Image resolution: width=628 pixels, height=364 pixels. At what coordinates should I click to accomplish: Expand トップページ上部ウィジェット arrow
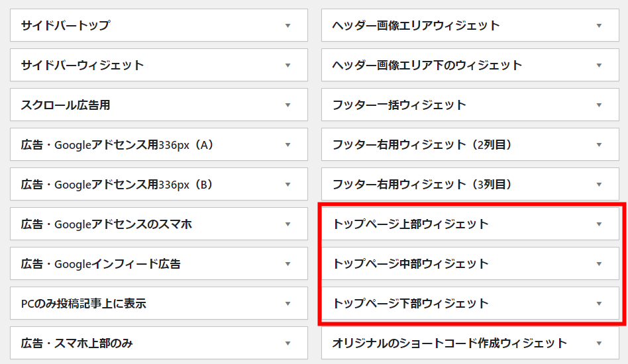click(x=599, y=224)
